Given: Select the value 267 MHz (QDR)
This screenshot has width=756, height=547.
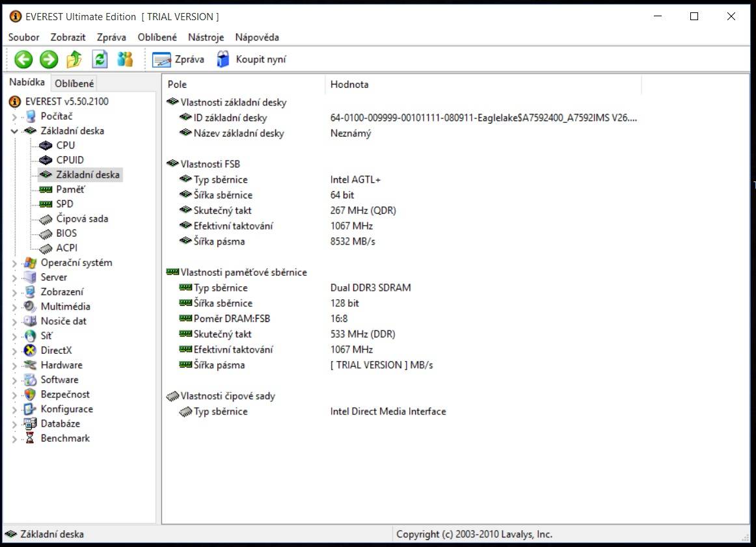Looking at the screenshot, I should point(363,211).
